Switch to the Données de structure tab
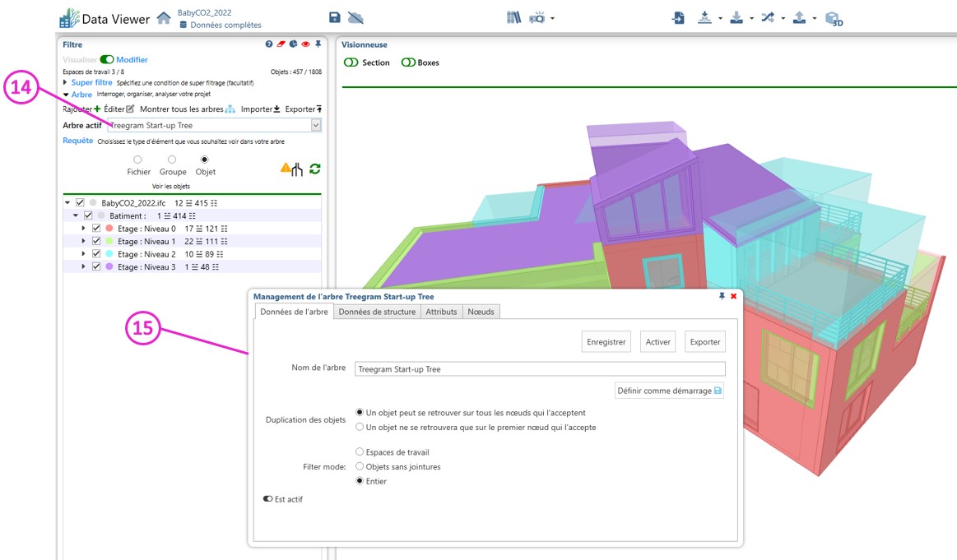The height and width of the screenshot is (560, 957). pyautogui.click(x=377, y=312)
